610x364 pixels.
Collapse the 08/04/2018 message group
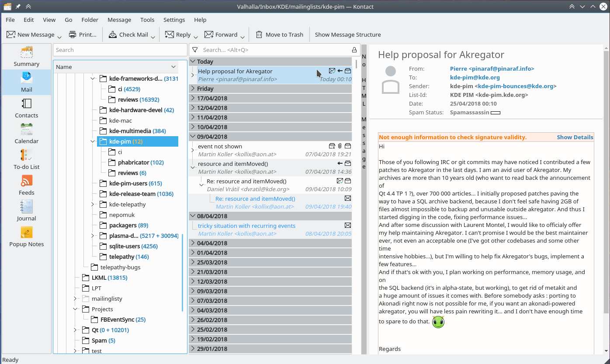pos(193,216)
